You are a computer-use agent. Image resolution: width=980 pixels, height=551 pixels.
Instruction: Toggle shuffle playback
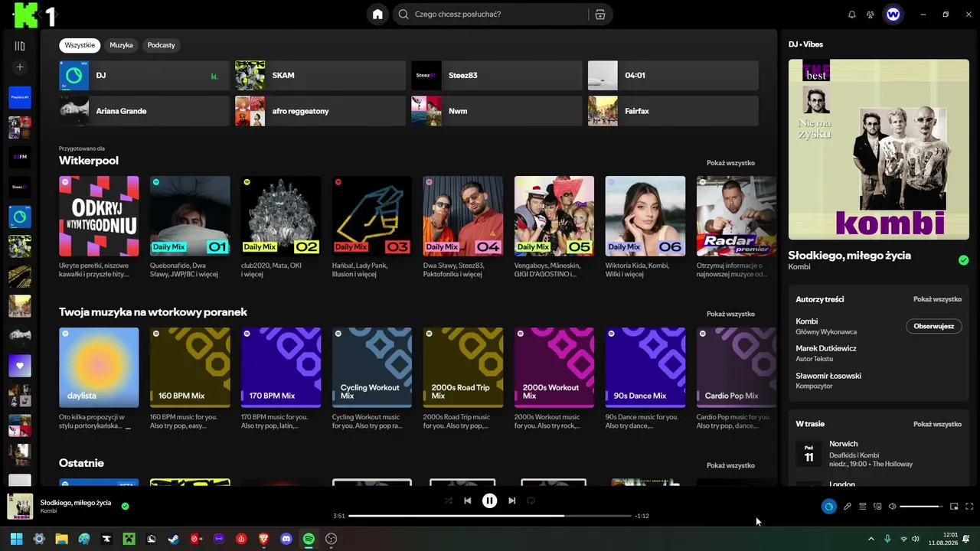click(449, 500)
